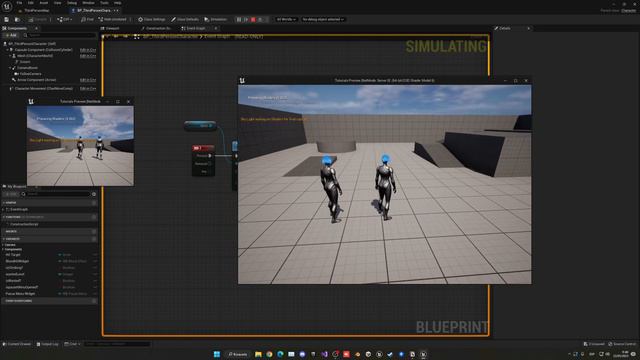Image resolution: width=640 pixels, height=360 pixels.
Task: Collapse the CameraBoom tree row
Action: coord(10,68)
